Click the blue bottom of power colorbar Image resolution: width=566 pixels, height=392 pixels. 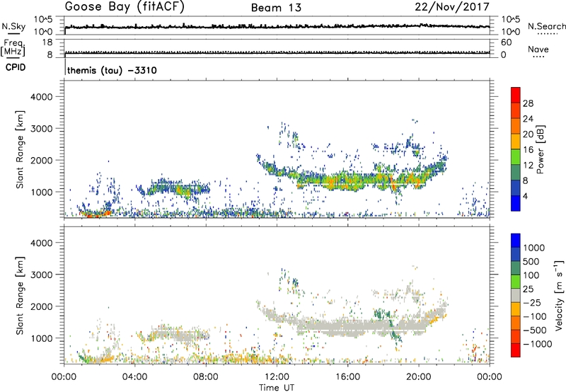516,203
